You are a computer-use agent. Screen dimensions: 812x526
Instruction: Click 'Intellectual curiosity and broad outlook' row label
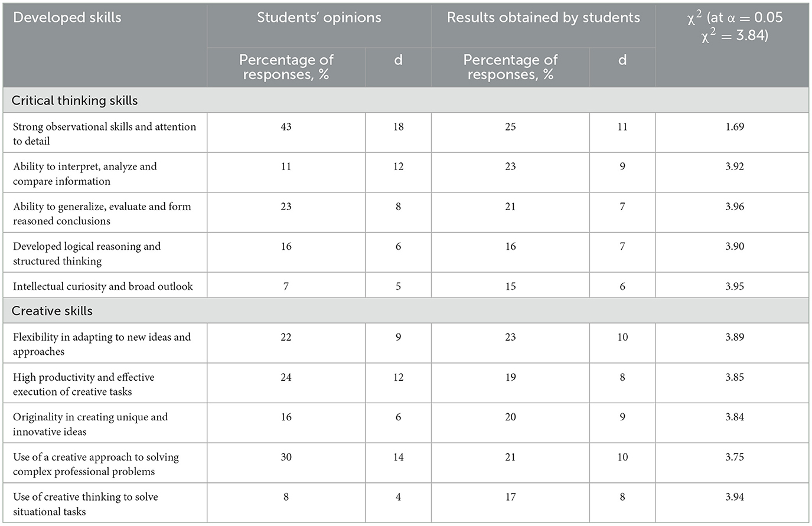103,286
